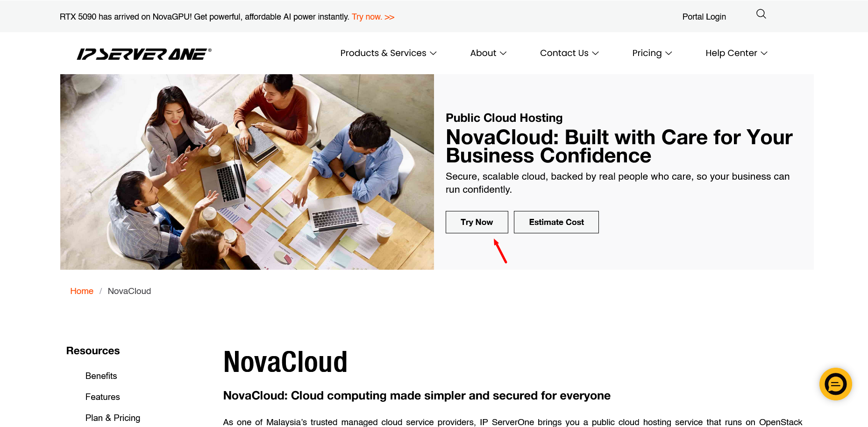
Task: Click the Try Now button
Action: click(x=477, y=222)
